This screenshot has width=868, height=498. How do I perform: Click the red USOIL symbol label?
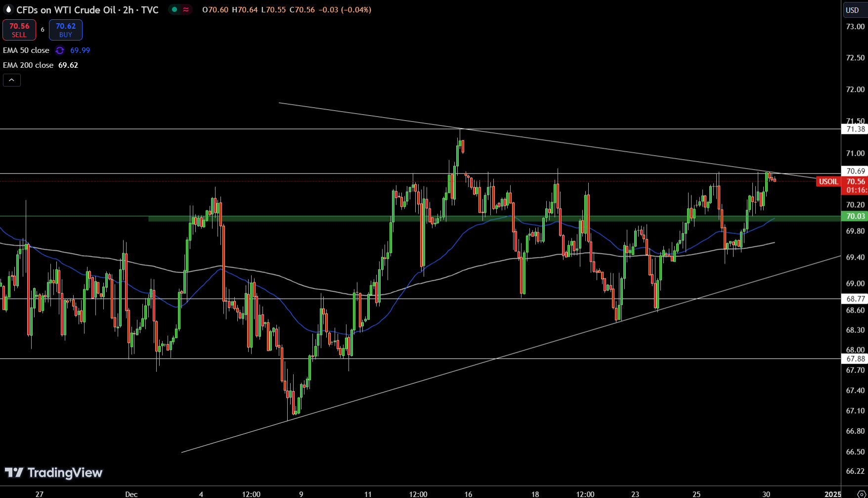pos(828,181)
